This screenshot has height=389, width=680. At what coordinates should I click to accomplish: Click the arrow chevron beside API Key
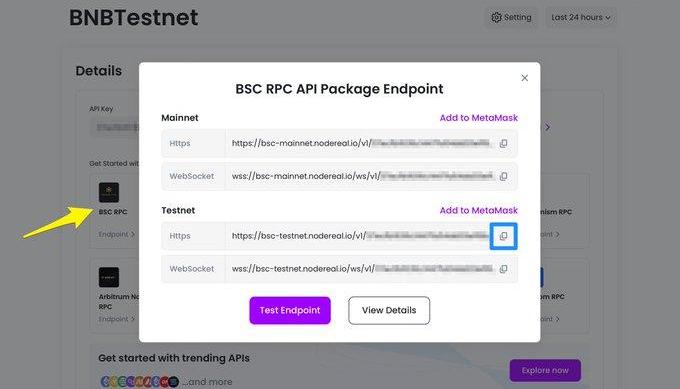click(548, 127)
